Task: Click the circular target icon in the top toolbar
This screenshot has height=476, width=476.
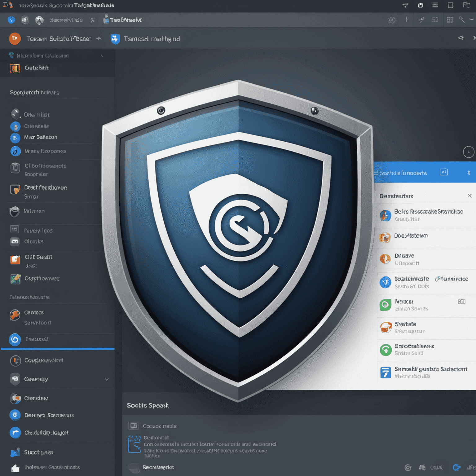Action: click(392, 20)
